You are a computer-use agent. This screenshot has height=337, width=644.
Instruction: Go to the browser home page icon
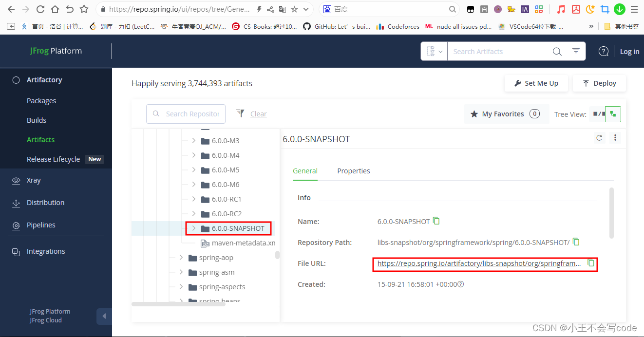click(x=55, y=9)
